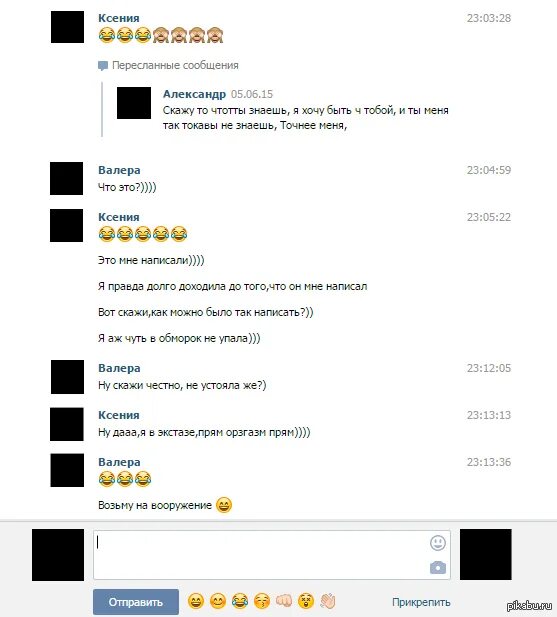Click Александр's forwarded message avatar
Image resolution: width=557 pixels, height=617 pixels.
[134, 103]
